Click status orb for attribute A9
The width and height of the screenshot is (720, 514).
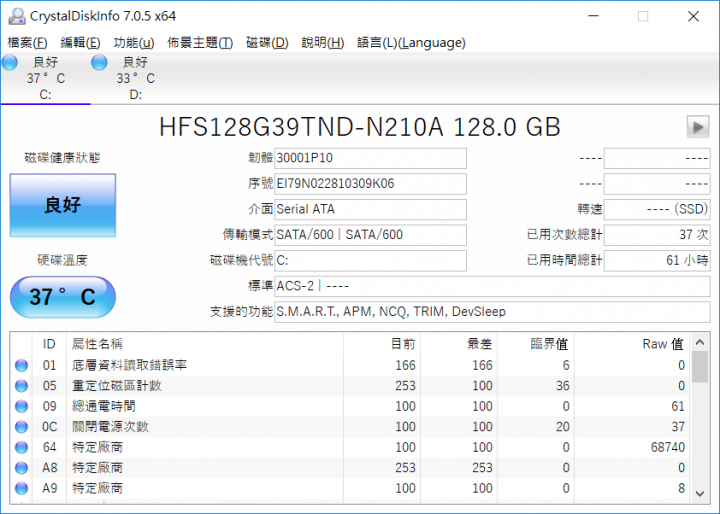(x=21, y=488)
